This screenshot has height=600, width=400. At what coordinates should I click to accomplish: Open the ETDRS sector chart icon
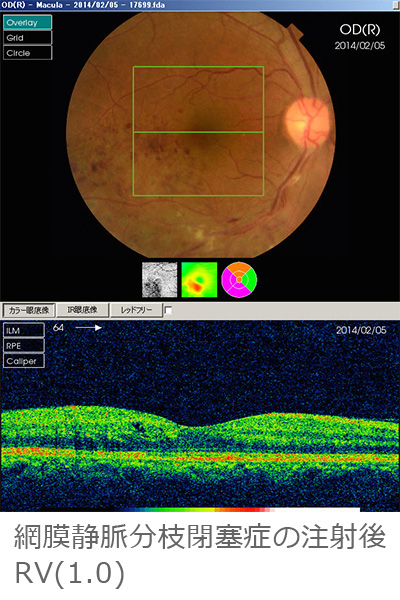point(239,280)
